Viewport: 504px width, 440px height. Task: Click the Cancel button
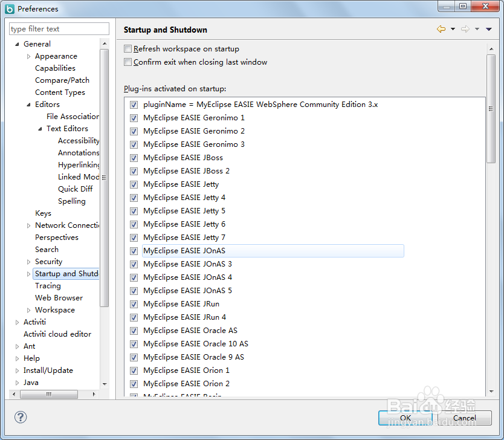tap(465, 418)
